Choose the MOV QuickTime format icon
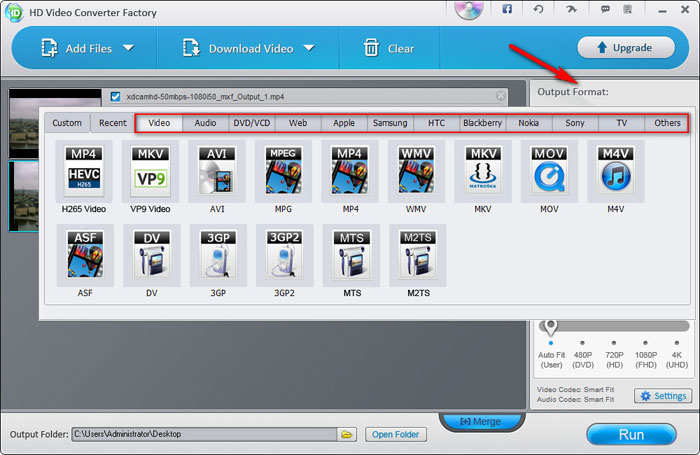Image resolution: width=700 pixels, height=455 pixels. coord(549,171)
